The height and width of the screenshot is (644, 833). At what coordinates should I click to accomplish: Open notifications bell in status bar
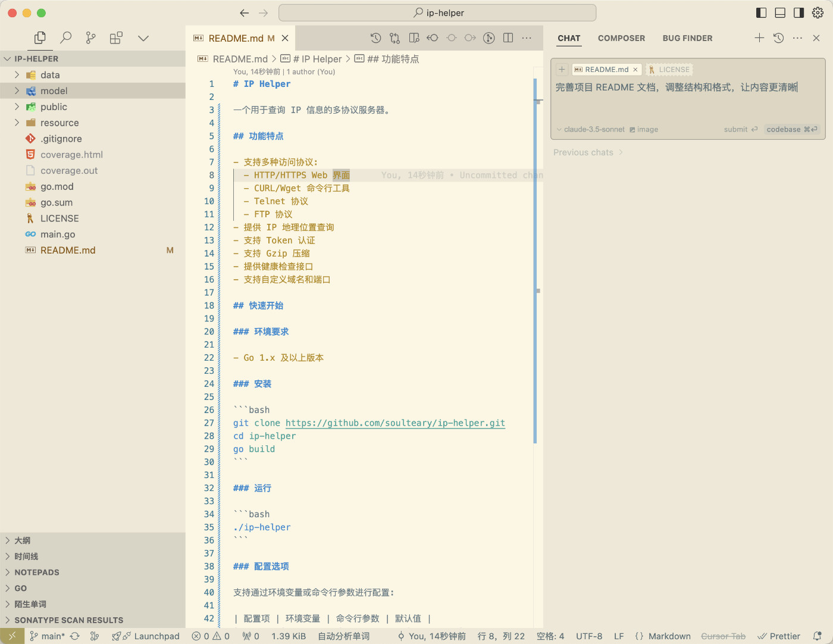click(818, 636)
